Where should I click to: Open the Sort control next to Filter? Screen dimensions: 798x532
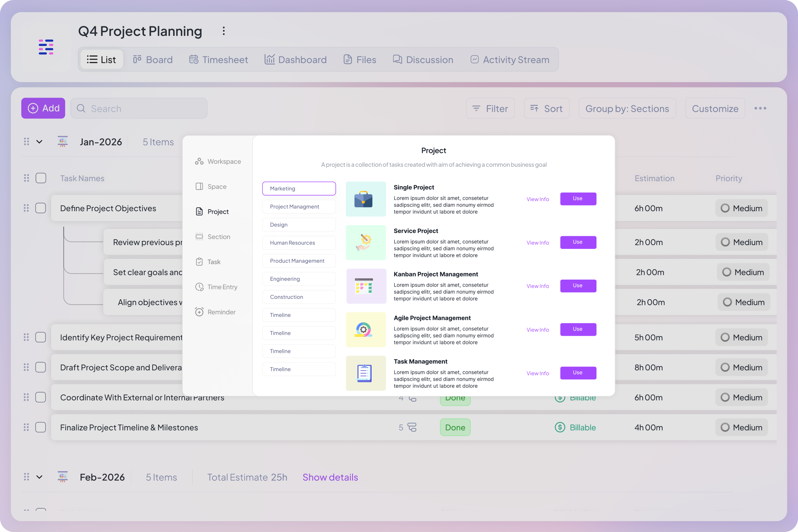546,108
